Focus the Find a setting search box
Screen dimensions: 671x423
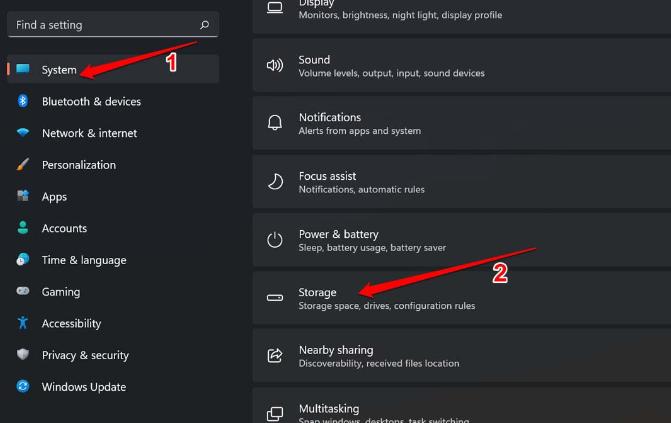coord(113,25)
